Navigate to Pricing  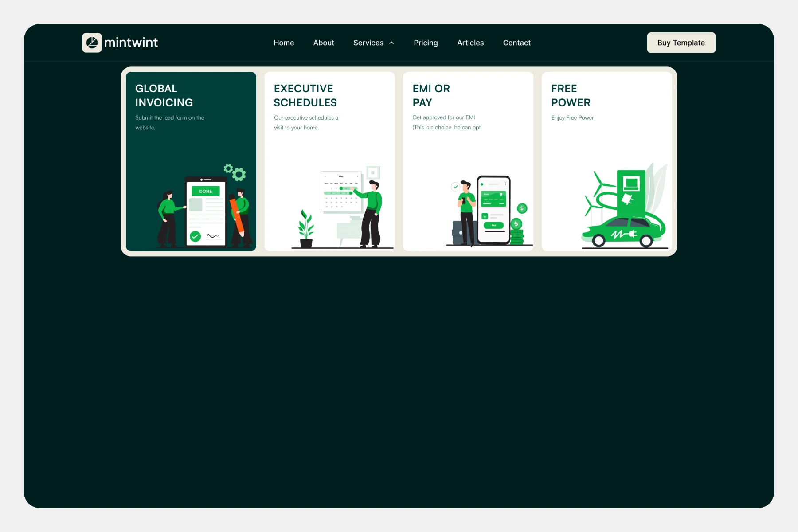[x=426, y=43]
